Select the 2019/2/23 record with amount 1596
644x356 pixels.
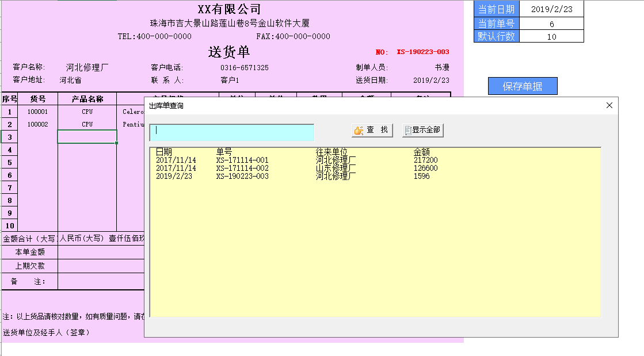(x=242, y=176)
